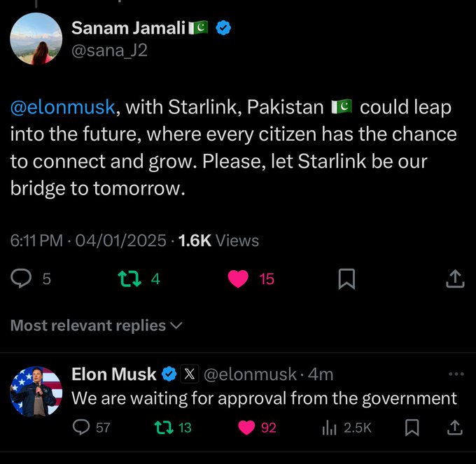Image resolution: width=476 pixels, height=464 pixels.
Task: View analytics of Elon Musk's reply
Action: (329, 426)
